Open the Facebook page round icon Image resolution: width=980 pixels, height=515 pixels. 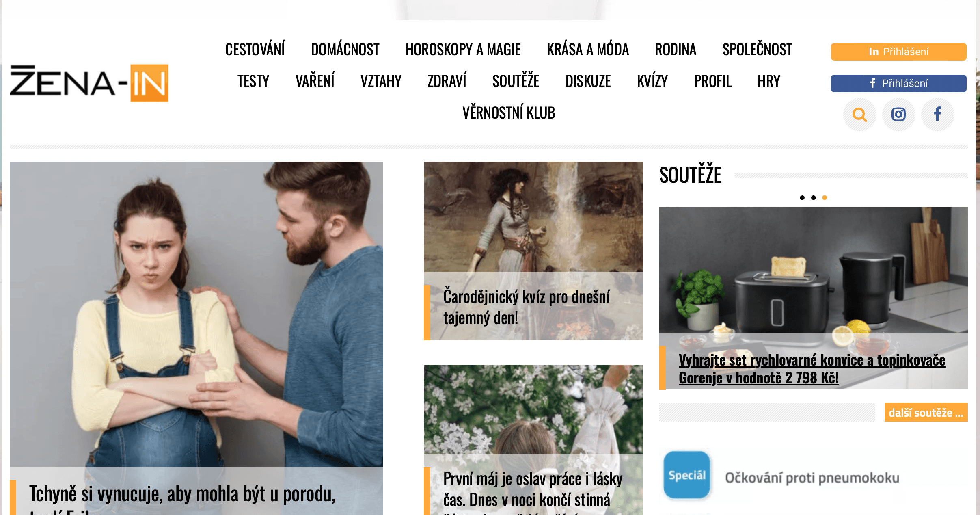click(937, 115)
